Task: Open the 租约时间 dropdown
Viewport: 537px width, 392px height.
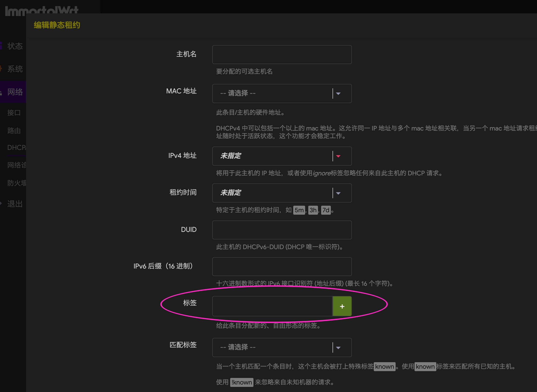Action: pyautogui.click(x=282, y=193)
